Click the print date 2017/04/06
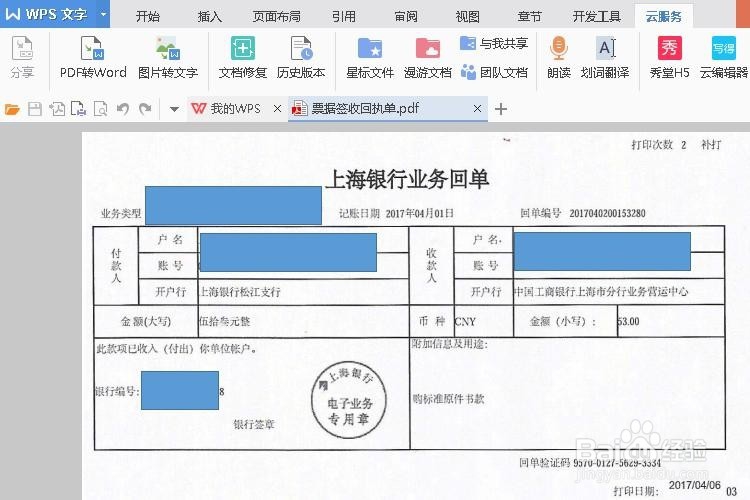Image resolution: width=750 pixels, height=500 pixels. click(695, 485)
